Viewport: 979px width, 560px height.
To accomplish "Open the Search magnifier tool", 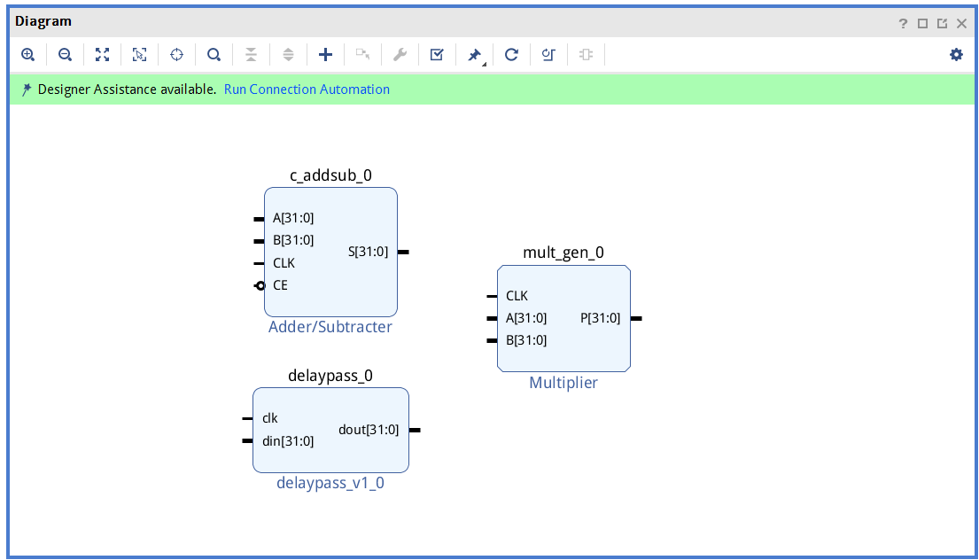I will point(214,55).
